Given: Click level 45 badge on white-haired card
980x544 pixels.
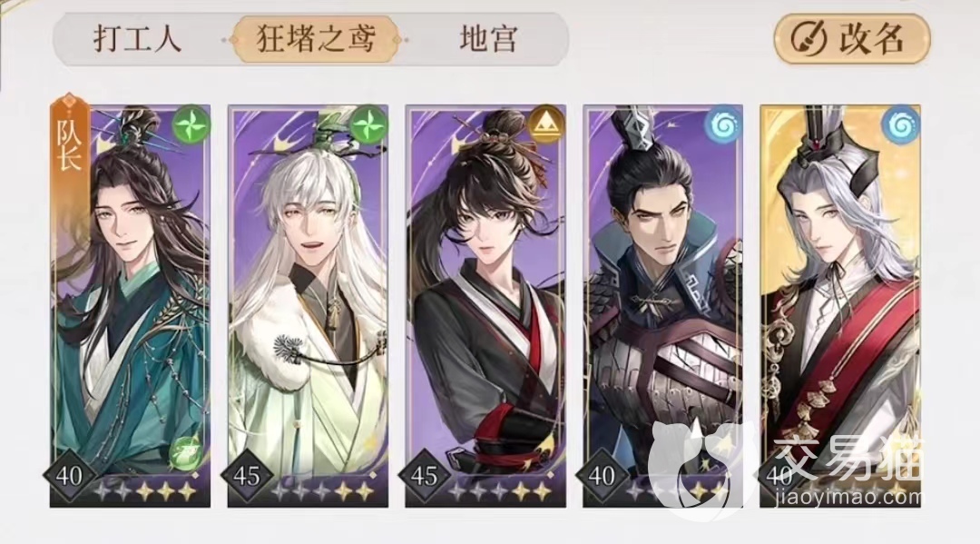Looking at the screenshot, I should 246,477.
